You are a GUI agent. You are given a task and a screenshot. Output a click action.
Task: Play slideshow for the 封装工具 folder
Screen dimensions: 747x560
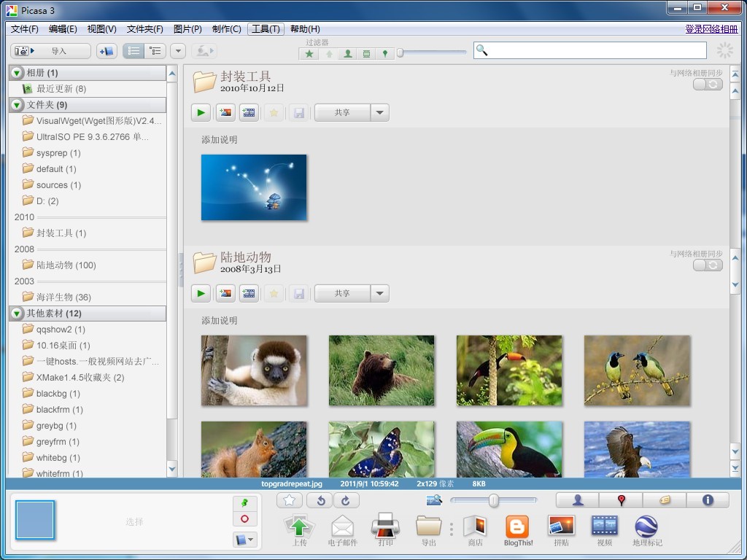tap(201, 112)
